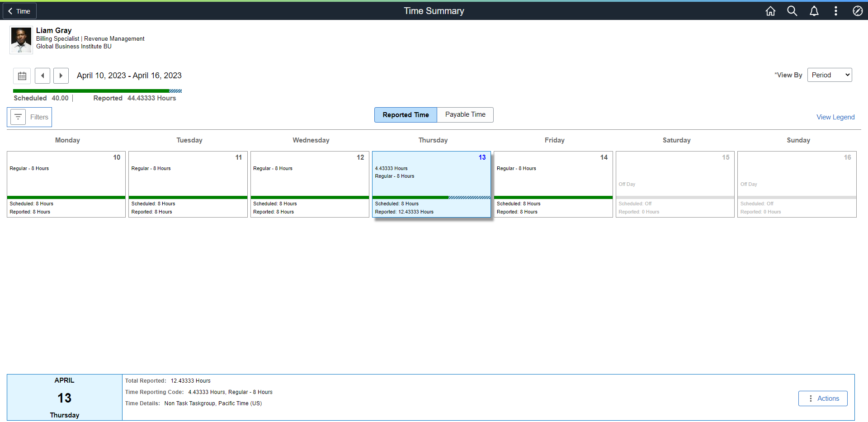Switch to Payable Time view

click(465, 115)
